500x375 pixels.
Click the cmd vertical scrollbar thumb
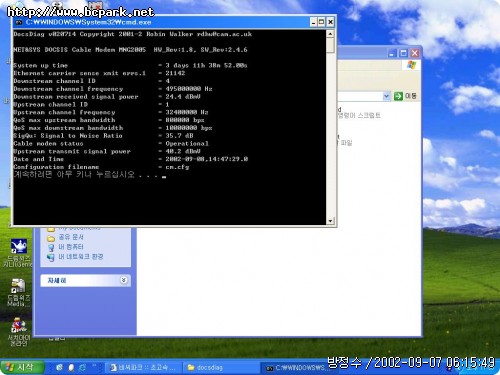pyautogui.click(x=330, y=45)
